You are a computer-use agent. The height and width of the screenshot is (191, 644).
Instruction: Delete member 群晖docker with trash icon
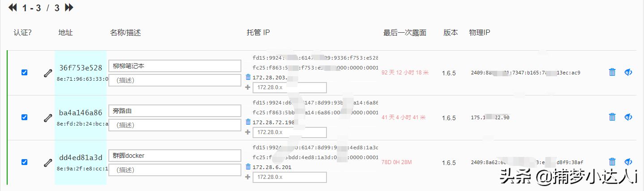(x=612, y=162)
